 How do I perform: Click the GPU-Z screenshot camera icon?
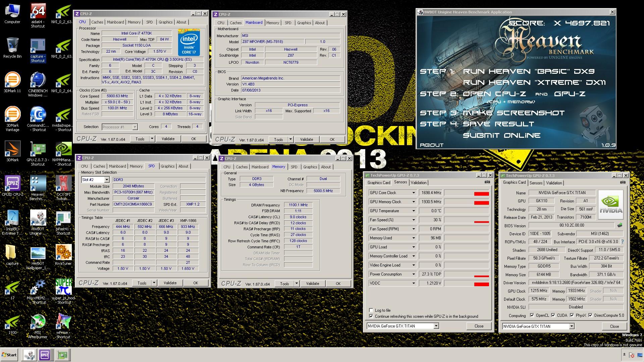[487, 182]
